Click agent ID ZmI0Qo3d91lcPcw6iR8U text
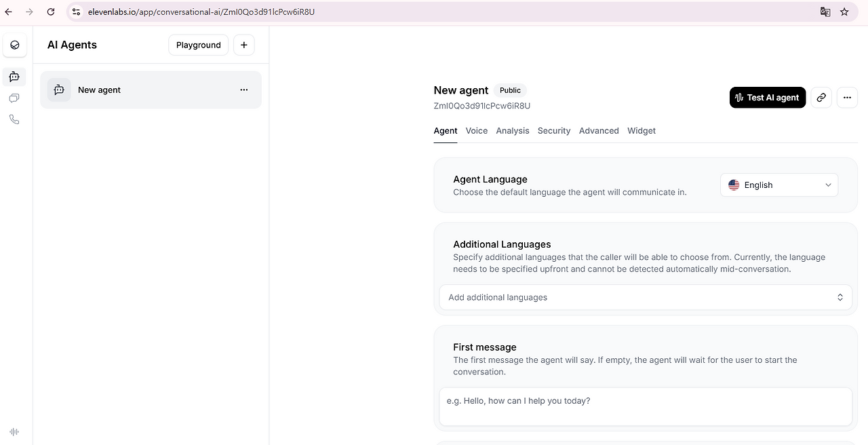The image size is (868, 445). tap(482, 106)
